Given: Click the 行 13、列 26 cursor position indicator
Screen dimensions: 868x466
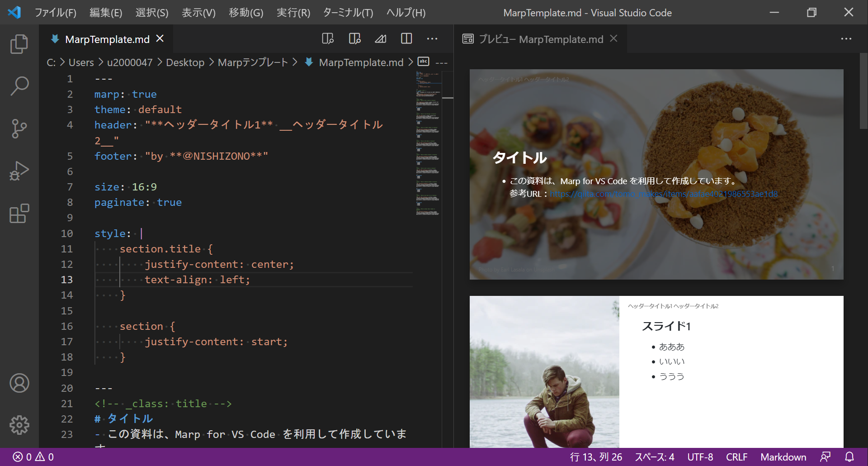Looking at the screenshot, I should coord(596,457).
